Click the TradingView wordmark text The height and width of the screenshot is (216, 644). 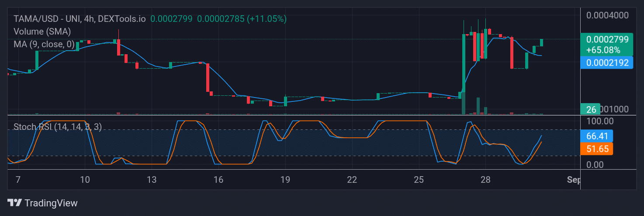[51, 203]
